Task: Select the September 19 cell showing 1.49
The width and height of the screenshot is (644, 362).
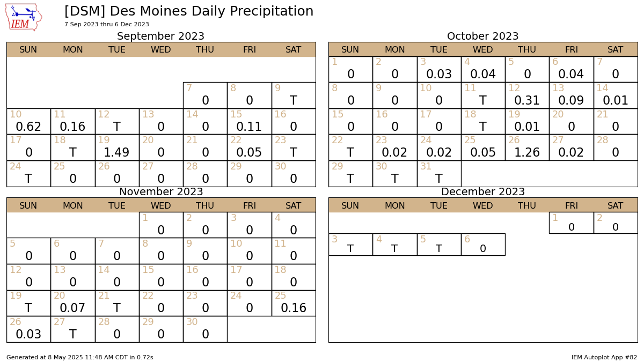Action: pyautogui.click(x=117, y=147)
